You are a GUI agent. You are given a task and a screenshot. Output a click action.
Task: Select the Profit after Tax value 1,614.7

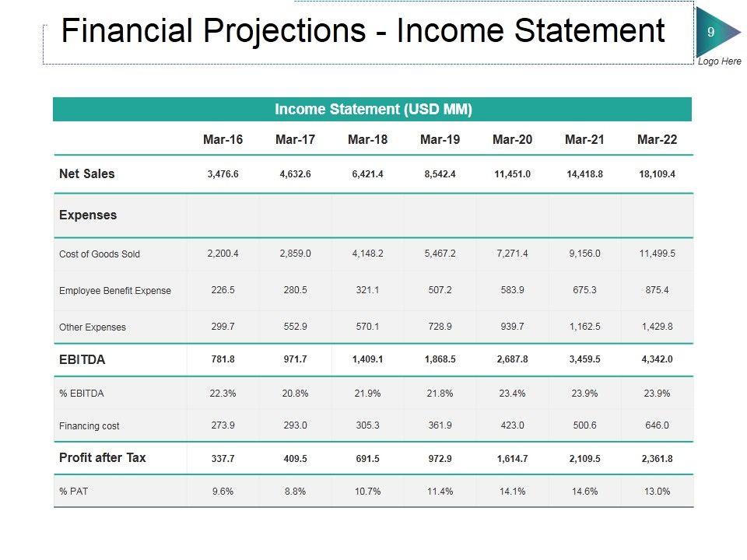pos(512,459)
